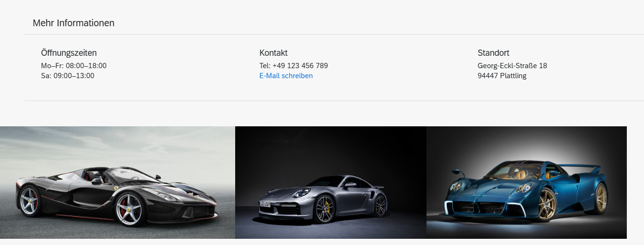Click the rear wing of the blue Pagani
This screenshot has width=644, height=245.
click(580, 167)
